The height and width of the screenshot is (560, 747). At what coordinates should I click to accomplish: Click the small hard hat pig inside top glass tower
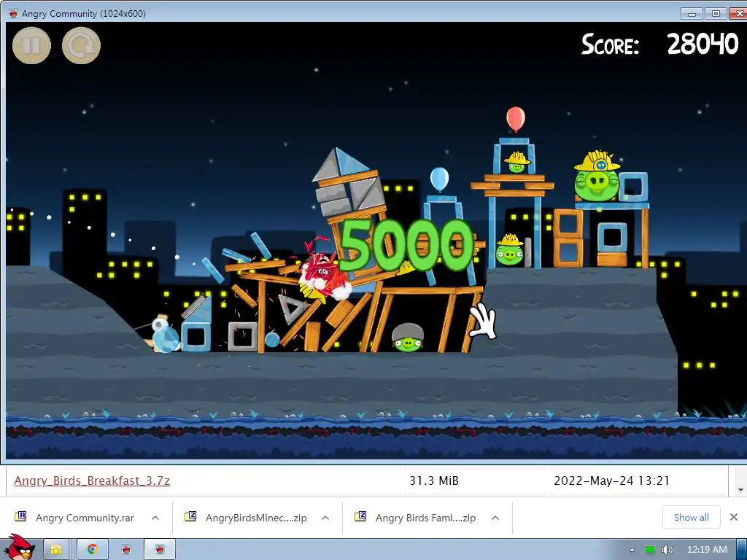click(517, 163)
